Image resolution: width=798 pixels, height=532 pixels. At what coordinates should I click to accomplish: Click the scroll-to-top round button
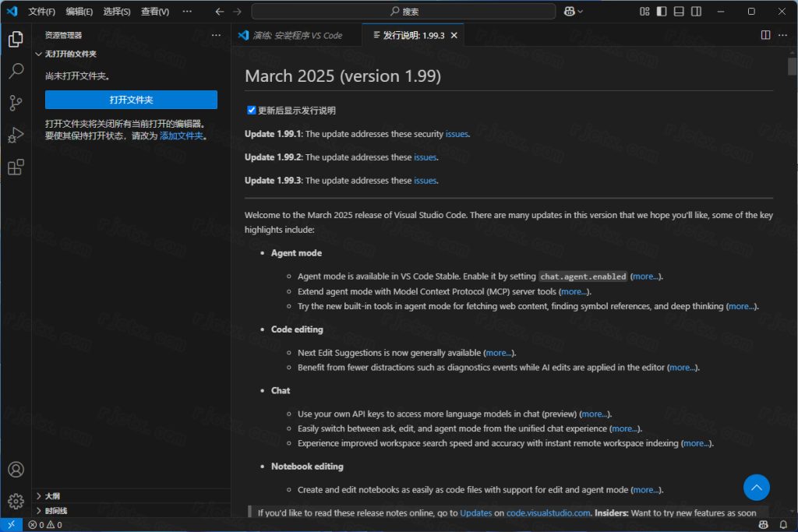pyautogui.click(x=756, y=488)
